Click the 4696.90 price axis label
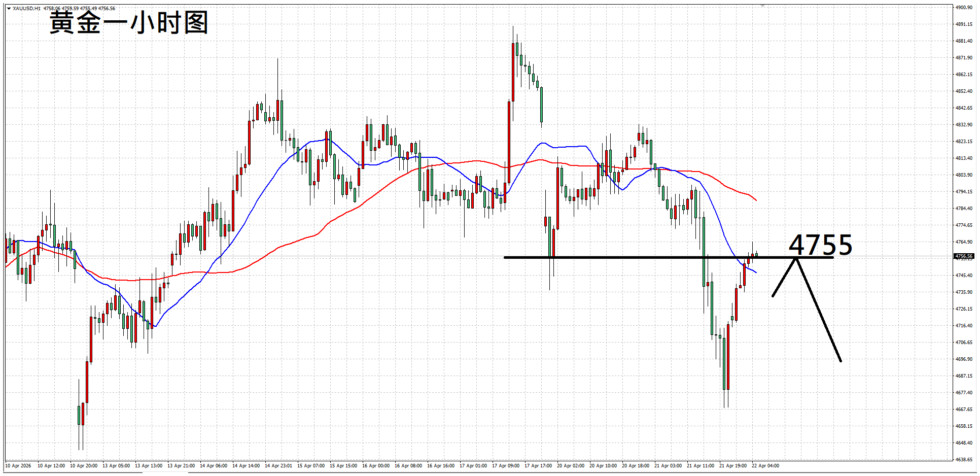The height and width of the screenshot is (476, 980). point(964,359)
